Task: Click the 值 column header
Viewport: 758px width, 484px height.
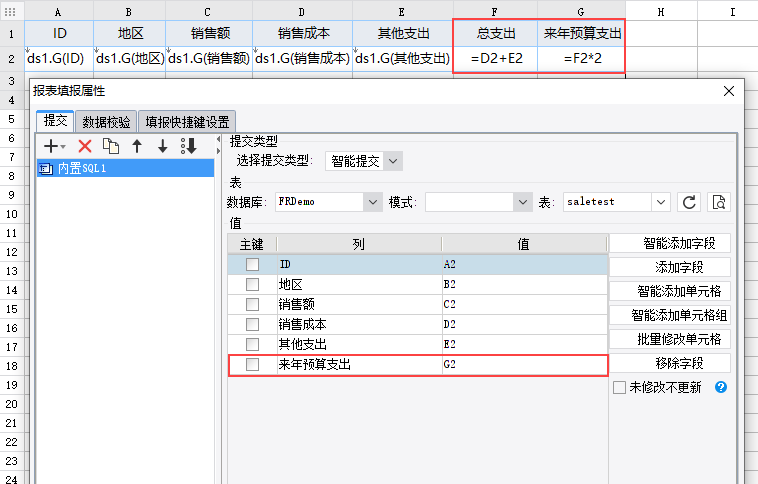Action: [524, 244]
